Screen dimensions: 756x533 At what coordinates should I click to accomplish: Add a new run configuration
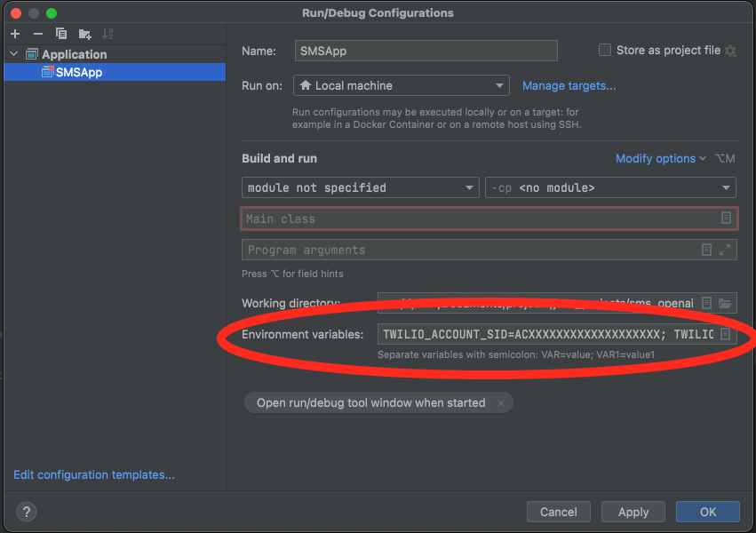pos(14,34)
